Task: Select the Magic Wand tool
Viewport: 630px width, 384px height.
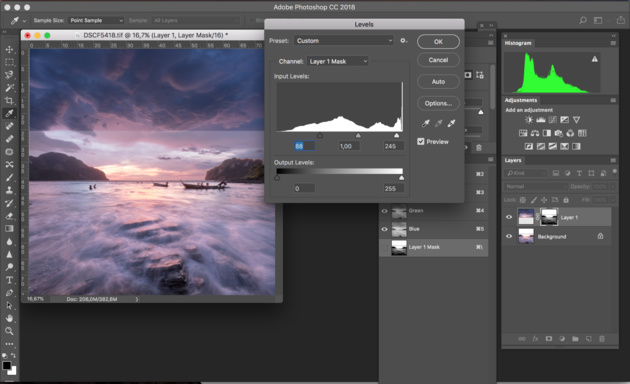Action: 9,88
